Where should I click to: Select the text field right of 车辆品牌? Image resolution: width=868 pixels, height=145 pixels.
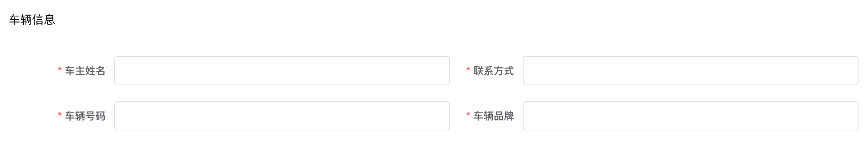(691, 116)
